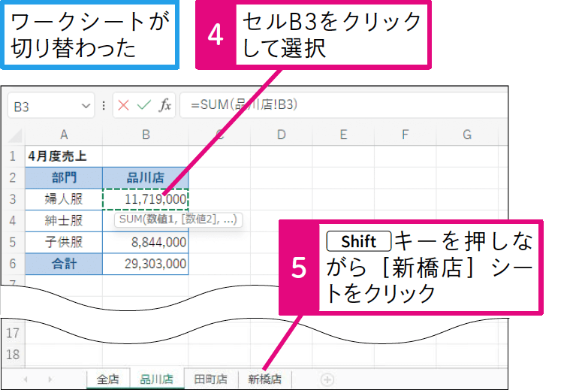Switch to the 全店 sheet tab

(x=108, y=379)
